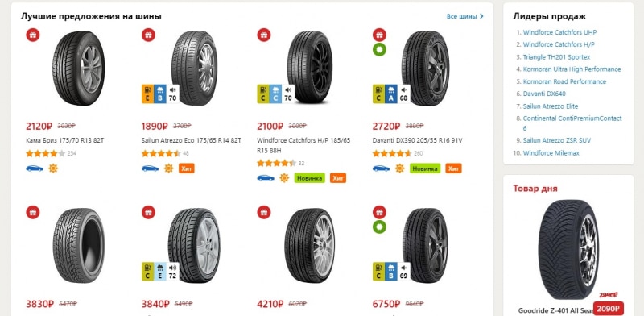Open the Все шины link
The height and width of the screenshot is (316, 644).
(x=462, y=16)
